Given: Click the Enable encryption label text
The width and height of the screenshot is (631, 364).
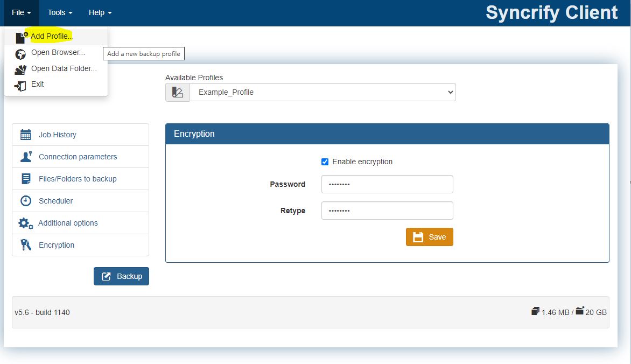Looking at the screenshot, I should click(x=362, y=162).
